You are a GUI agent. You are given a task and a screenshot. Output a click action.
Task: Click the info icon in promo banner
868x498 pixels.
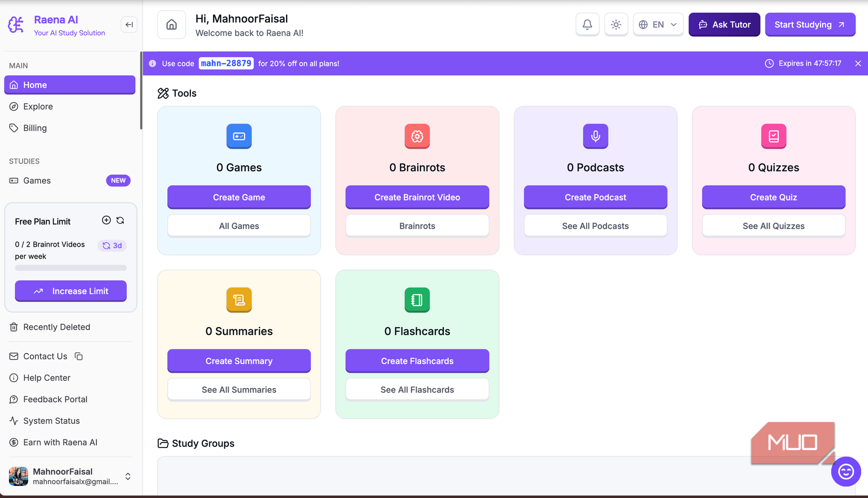tap(153, 64)
